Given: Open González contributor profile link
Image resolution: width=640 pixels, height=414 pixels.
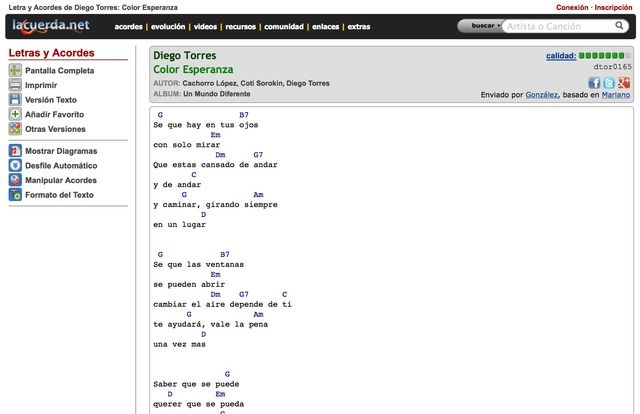Looking at the screenshot, I should (x=542, y=95).
